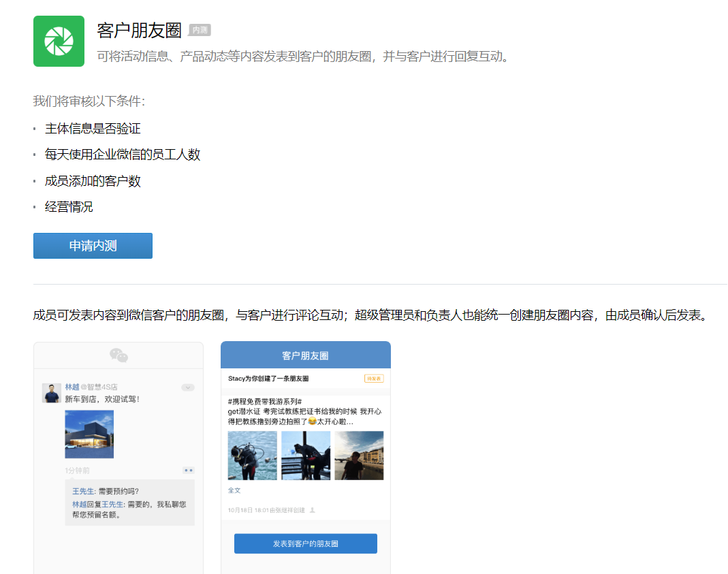Click 王先生 commenter name
This screenshot has width=728, height=574.
(x=83, y=492)
